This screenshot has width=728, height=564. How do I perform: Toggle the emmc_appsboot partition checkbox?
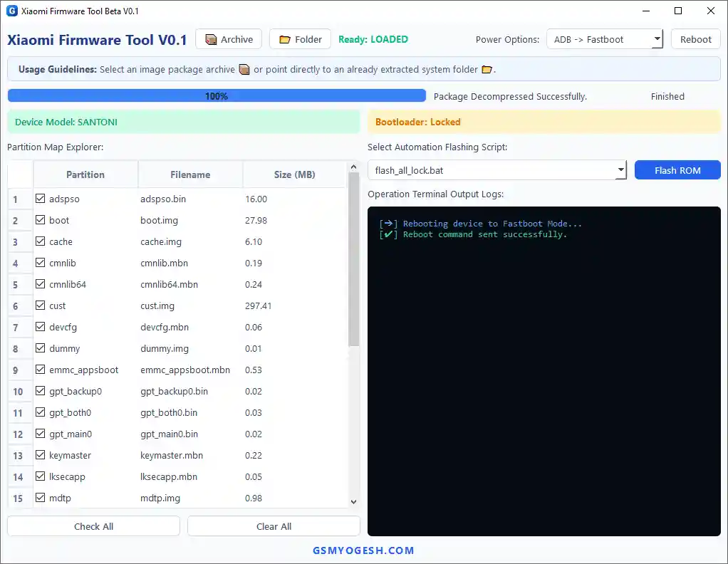click(x=41, y=369)
